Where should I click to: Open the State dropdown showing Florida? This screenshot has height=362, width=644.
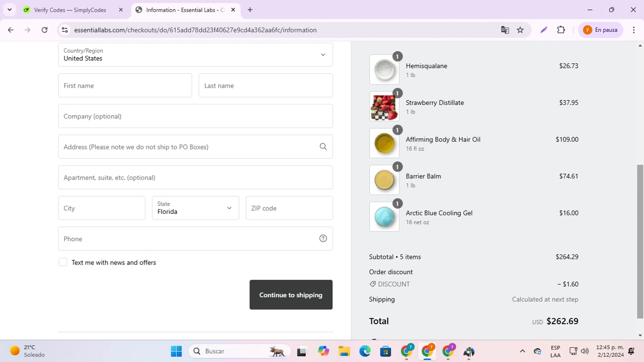tap(195, 208)
